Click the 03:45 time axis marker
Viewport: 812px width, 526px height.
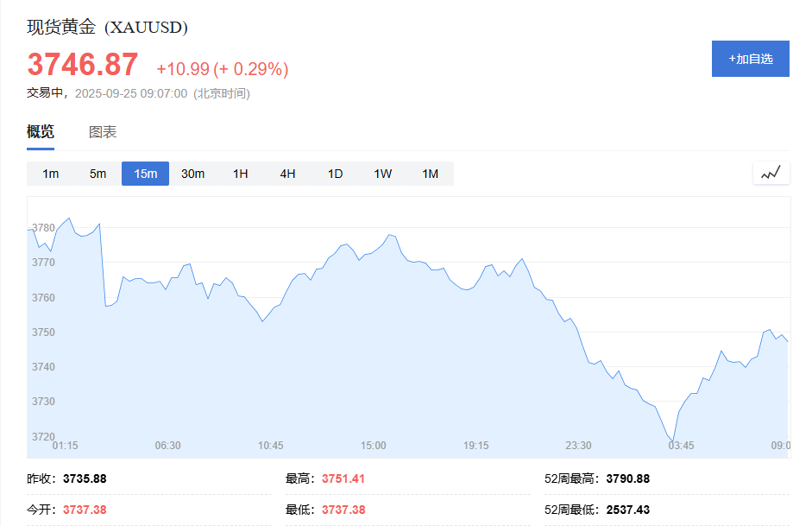tap(681, 446)
